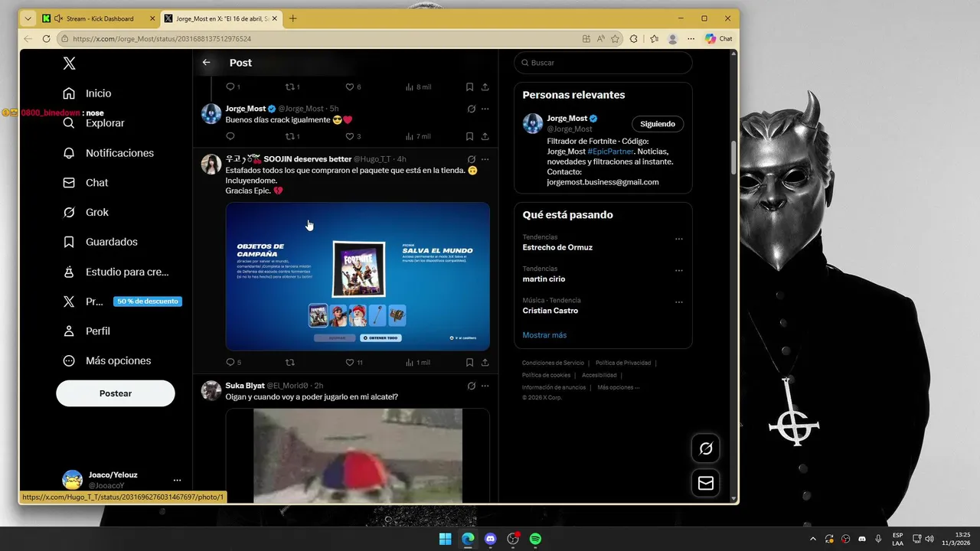Open options for Estrecho de Ormuz trend

(x=678, y=239)
